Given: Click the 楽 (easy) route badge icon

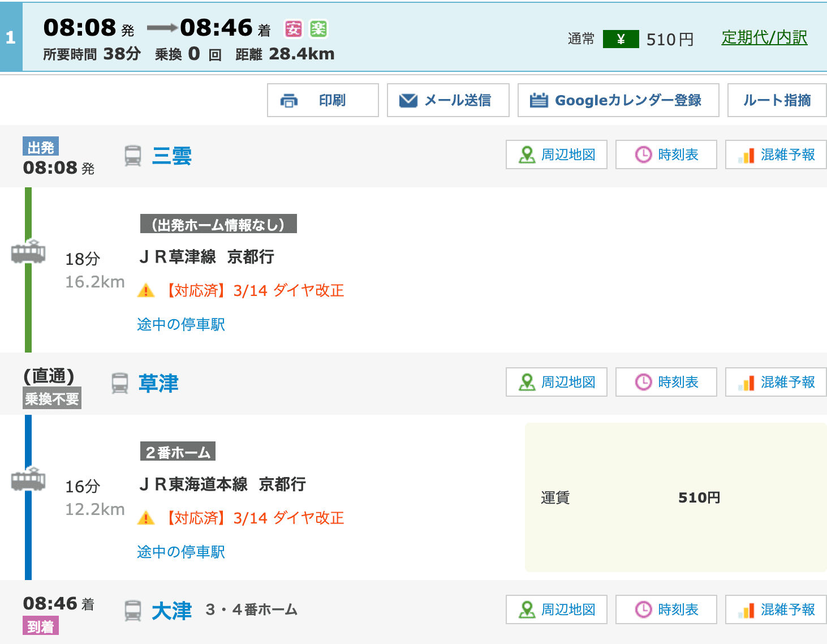Looking at the screenshot, I should [318, 29].
